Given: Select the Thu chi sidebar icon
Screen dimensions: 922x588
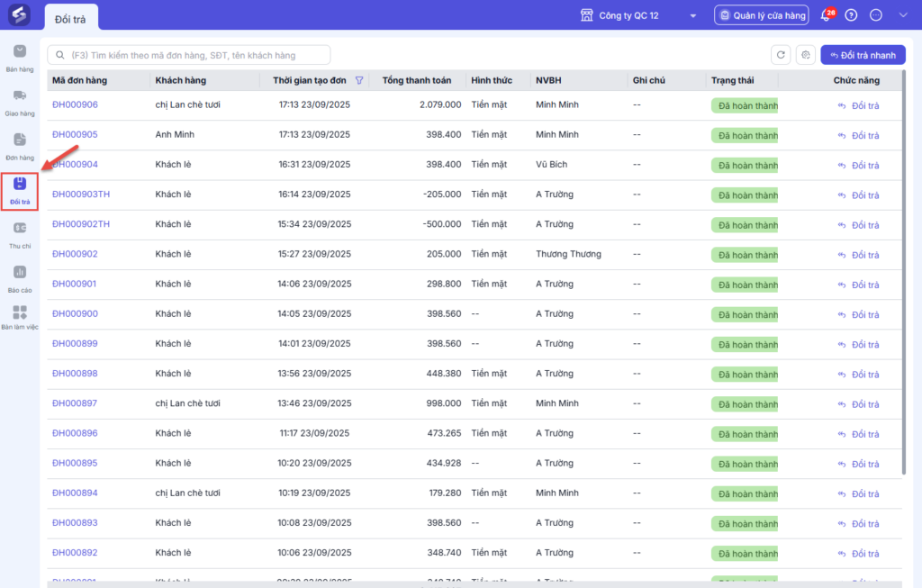Looking at the screenshot, I should (19, 234).
